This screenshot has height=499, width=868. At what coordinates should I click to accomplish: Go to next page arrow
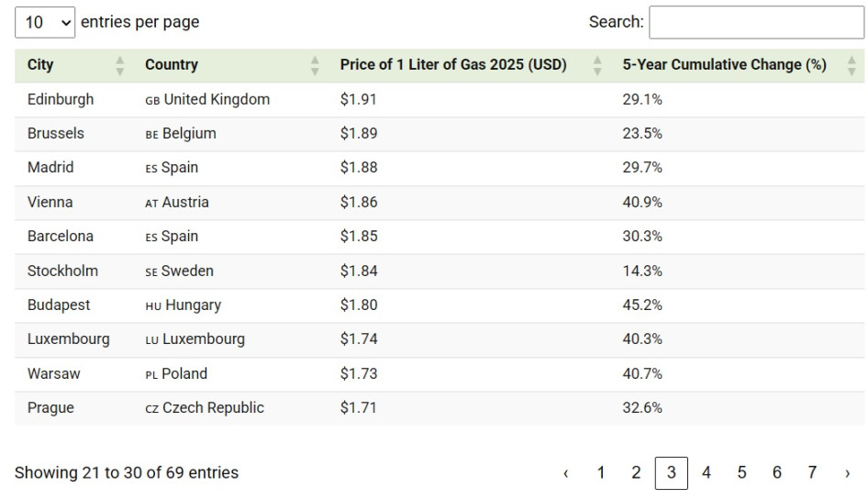click(x=847, y=473)
